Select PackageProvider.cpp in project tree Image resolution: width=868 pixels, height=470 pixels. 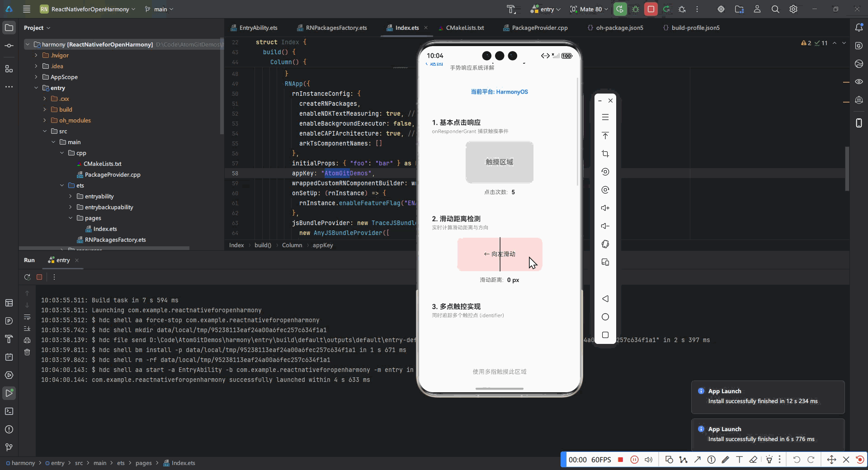click(x=108, y=174)
